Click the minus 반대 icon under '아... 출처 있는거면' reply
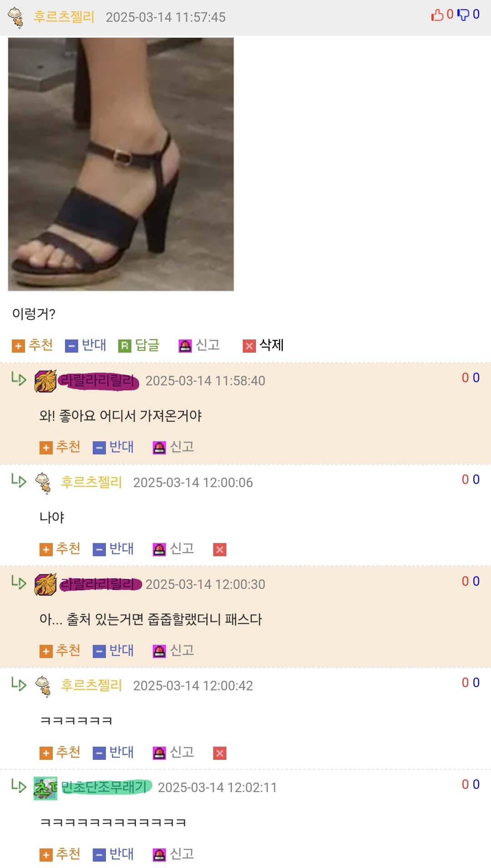This screenshot has height=868, width=491. click(99, 651)
